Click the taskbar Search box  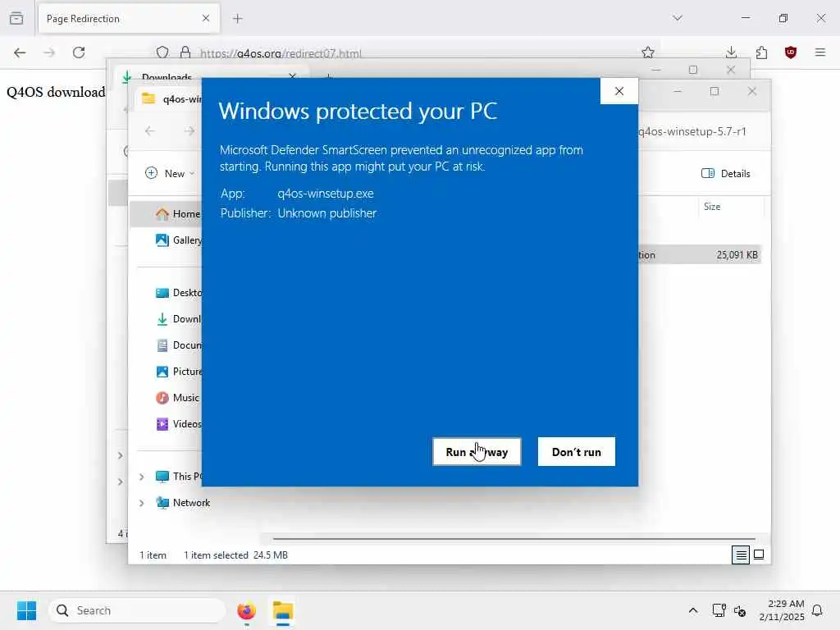click(x=137, y=610)
